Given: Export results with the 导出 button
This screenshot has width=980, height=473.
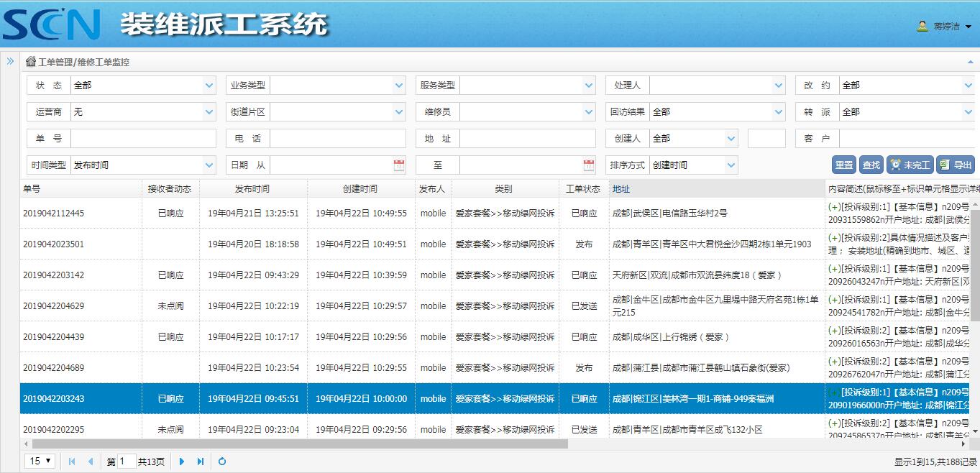Looking at the screenshot, I should [956, 165].
